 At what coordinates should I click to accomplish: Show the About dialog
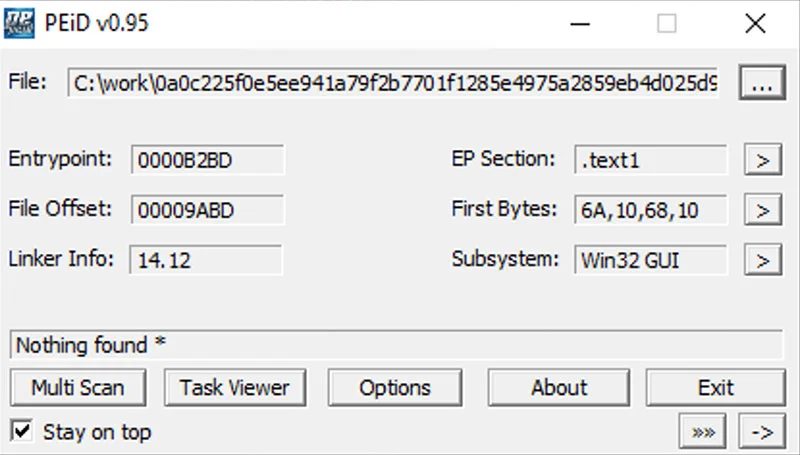[559, 388]
